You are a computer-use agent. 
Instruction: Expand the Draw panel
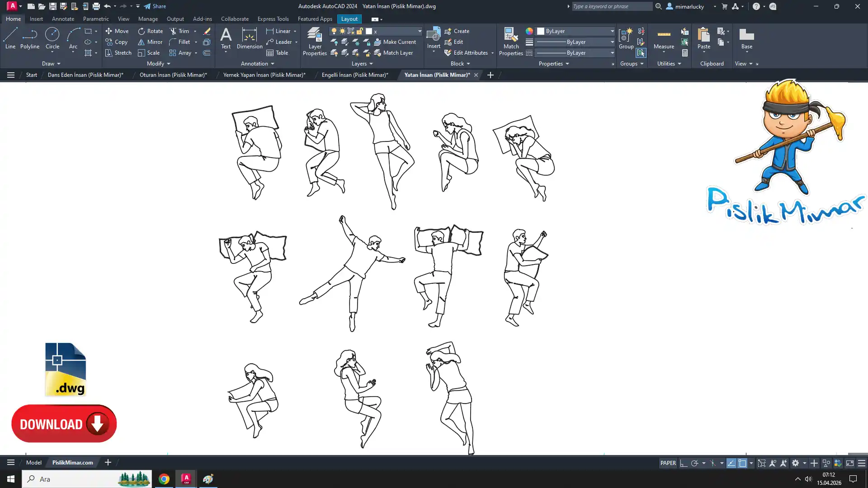point(51,64)
